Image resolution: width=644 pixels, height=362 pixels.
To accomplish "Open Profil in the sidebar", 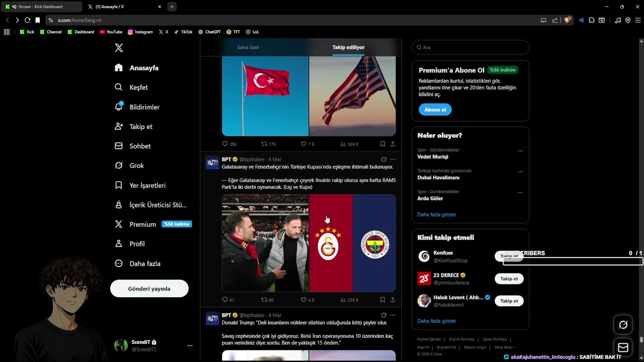I will tap(129, 244).
